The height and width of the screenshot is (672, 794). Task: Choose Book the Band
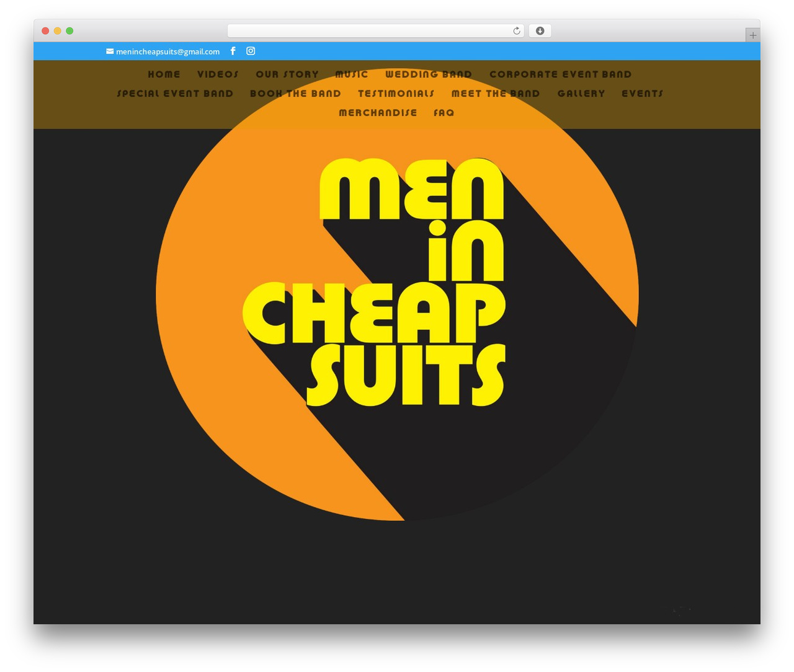coord(295,94)
